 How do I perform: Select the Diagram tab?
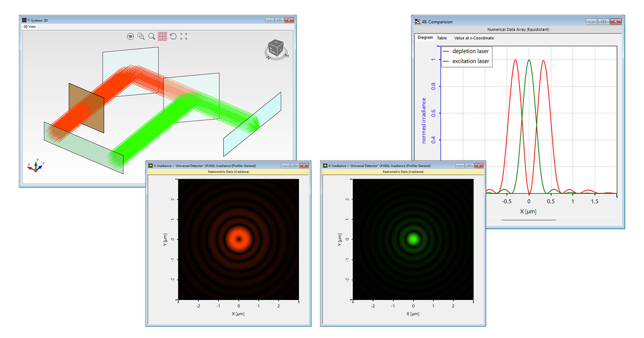click(425, 38)
